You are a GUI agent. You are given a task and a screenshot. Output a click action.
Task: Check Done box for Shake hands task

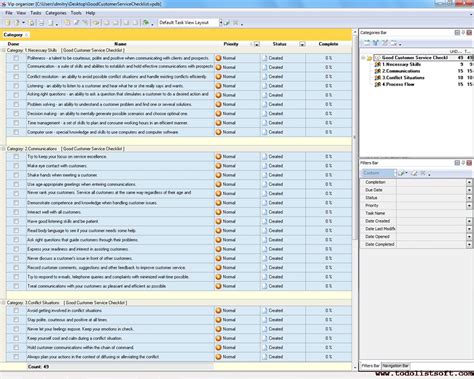(x=16, y=175)
